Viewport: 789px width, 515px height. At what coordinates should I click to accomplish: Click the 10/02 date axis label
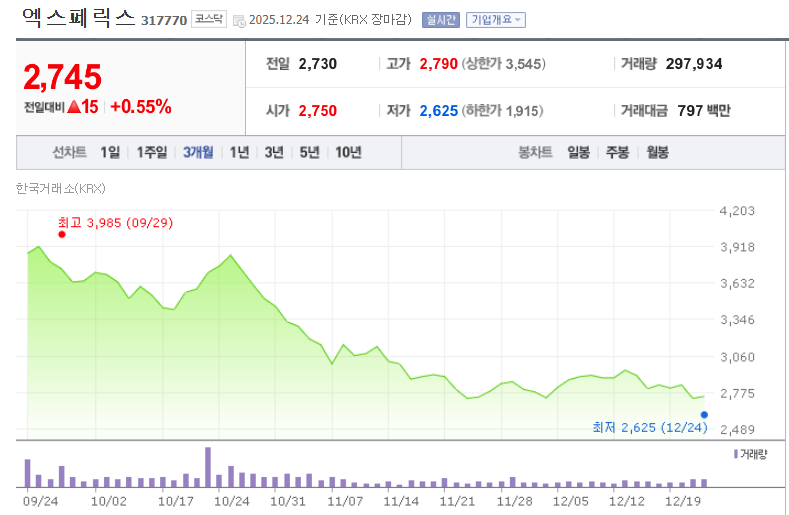(109, 501)
